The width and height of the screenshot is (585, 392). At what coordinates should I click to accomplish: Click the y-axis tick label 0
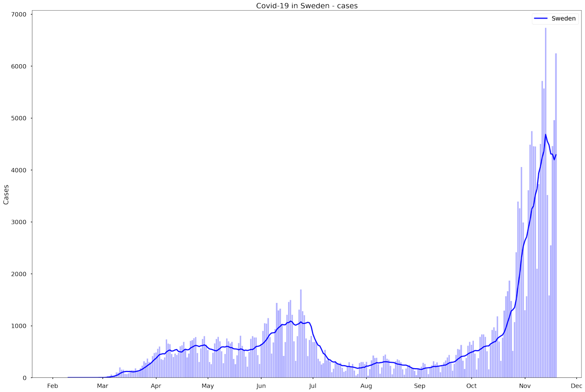point(26,378)
